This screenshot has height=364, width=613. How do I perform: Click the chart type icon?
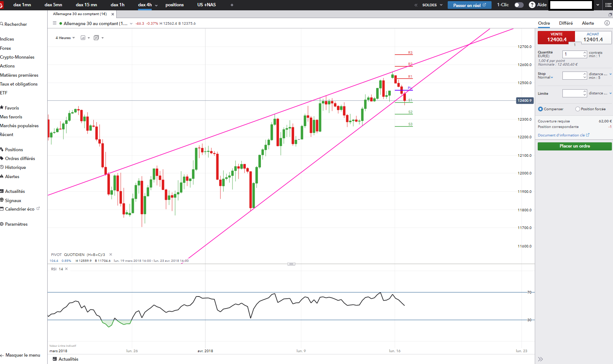pos(83,38)
